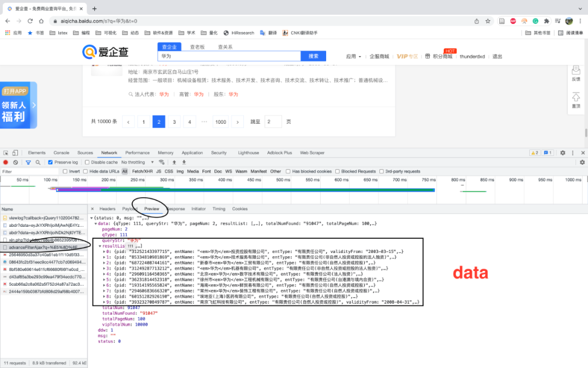Go to next results page arrow

coord(237,122)
